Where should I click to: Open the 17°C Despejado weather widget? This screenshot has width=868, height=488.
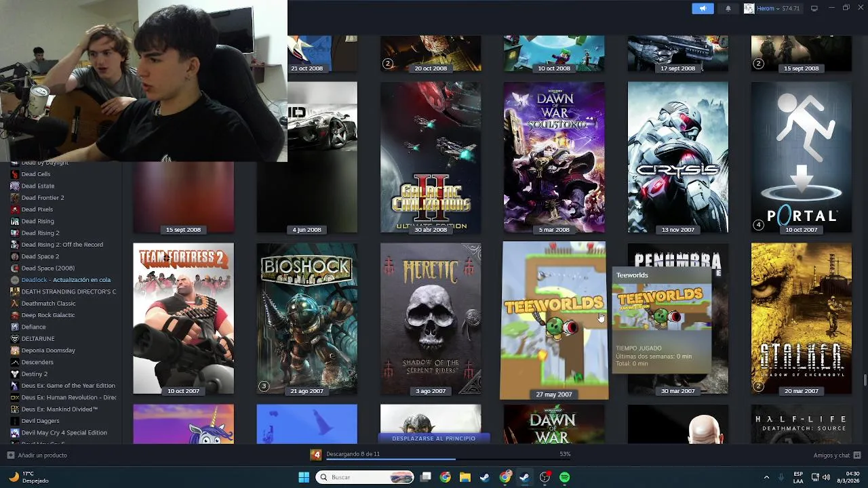(27, 477)
